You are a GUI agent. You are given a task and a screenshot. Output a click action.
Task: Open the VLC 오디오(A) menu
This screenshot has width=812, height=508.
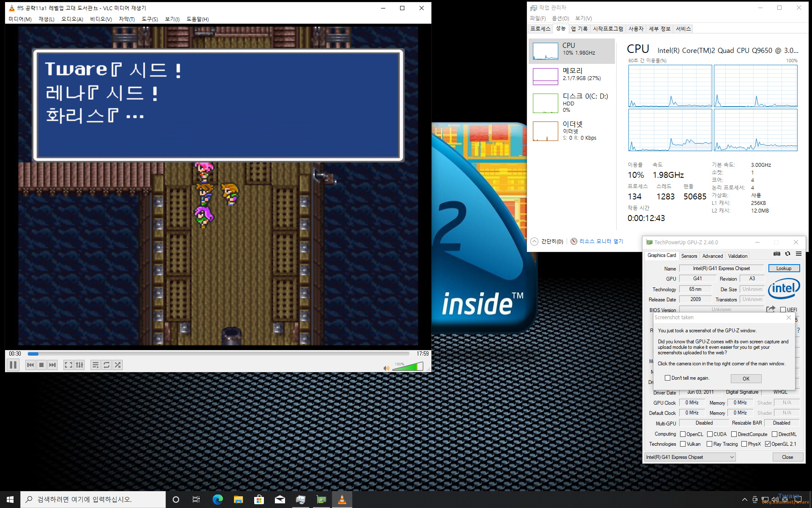coord(72,19)
